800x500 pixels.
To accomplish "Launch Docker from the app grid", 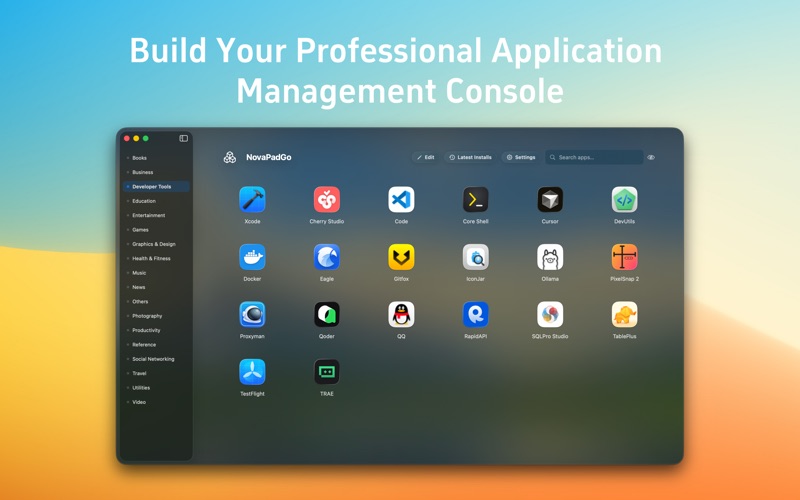I will click(x=252, y=257).
